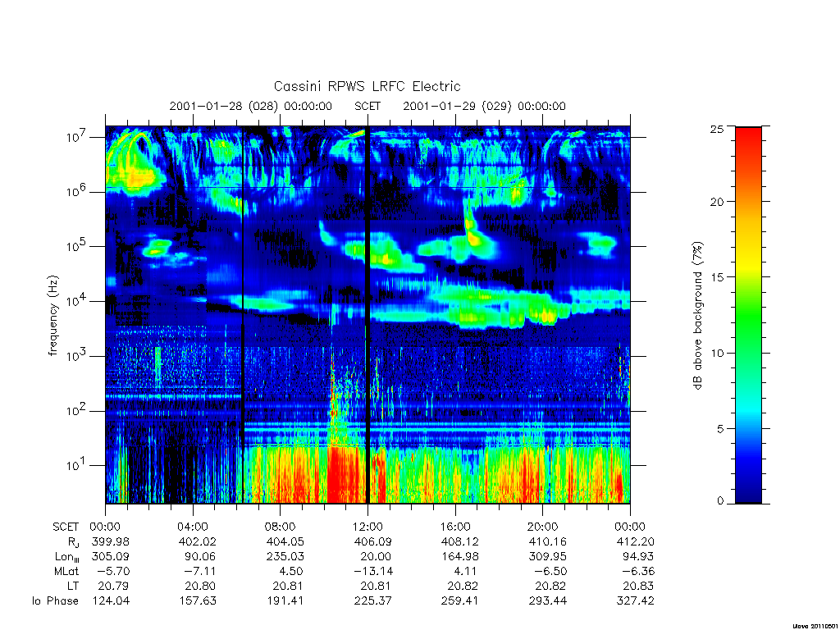The width and height of the screenshot is (840, 630).
Task: Click the MLat value '4.50'
Action: pyautogui.click(x=291, y=572)
